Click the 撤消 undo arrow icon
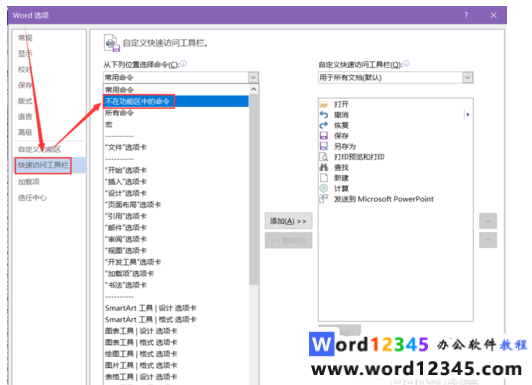The image size is (532, 385). tap(324, 115)
